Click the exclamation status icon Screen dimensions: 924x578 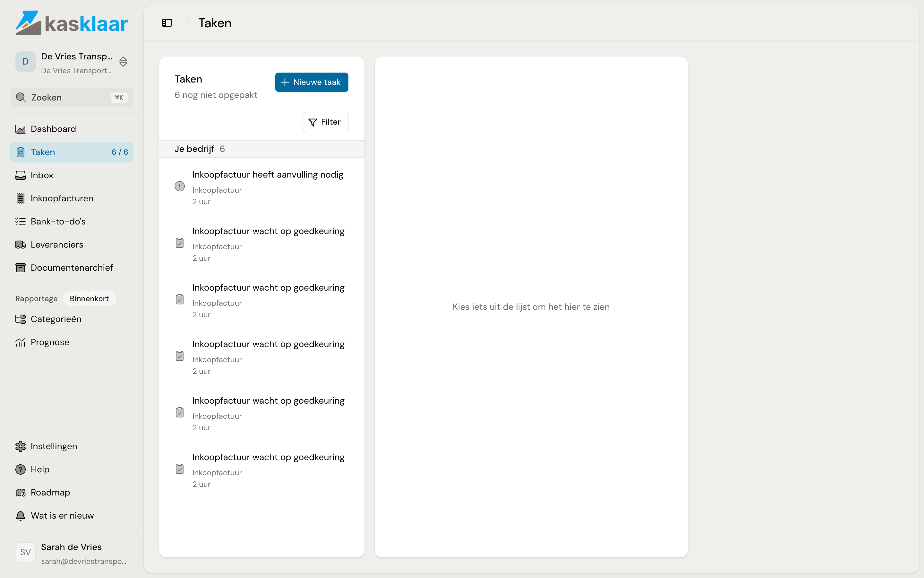coord(179,186)
